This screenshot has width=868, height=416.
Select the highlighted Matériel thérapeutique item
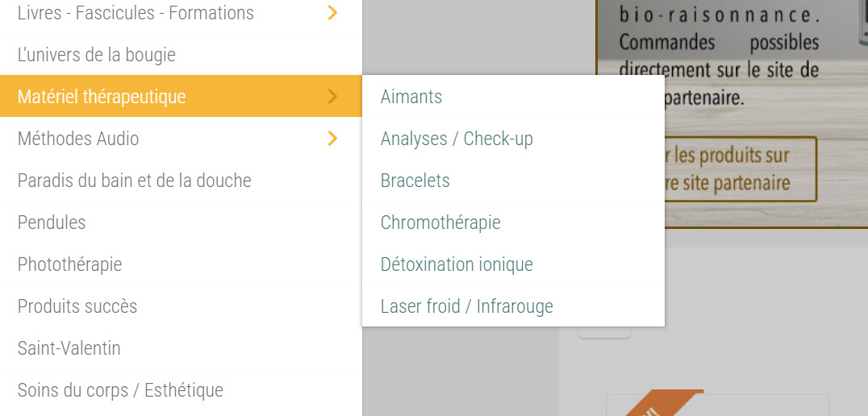[x=102, y=97]
